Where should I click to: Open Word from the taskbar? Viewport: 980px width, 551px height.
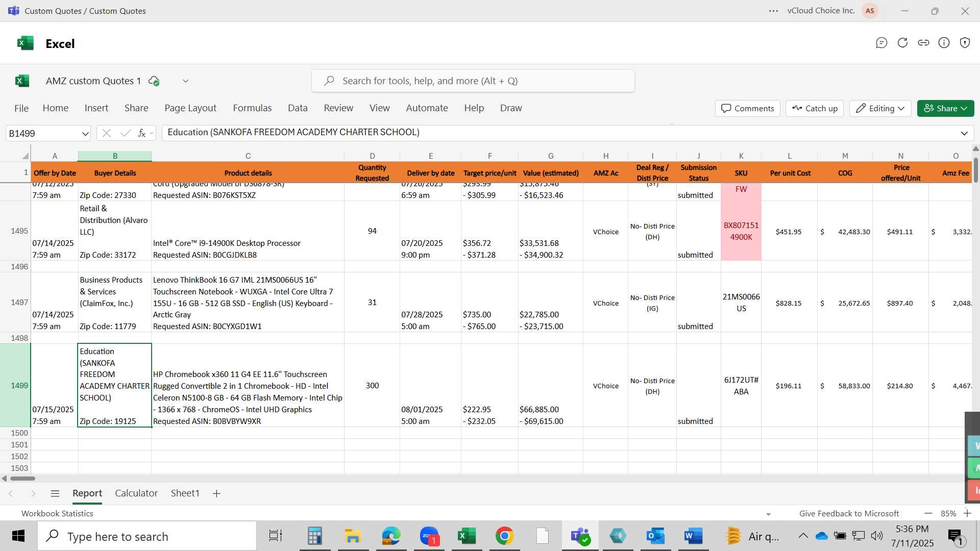pyautogui.click(x=693, y=536)
